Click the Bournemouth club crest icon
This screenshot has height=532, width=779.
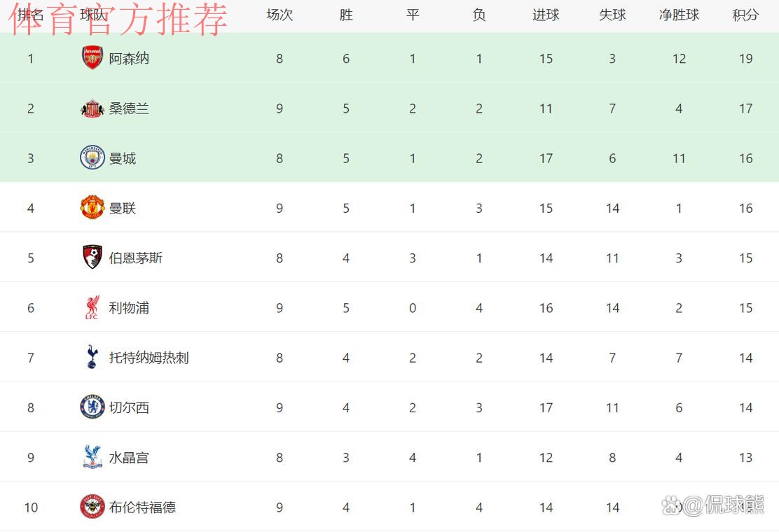[92, 258]
